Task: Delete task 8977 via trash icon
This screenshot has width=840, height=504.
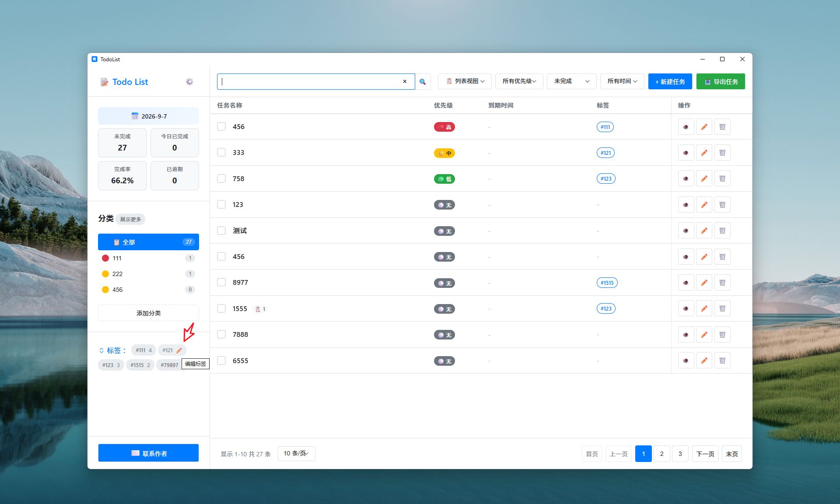Action: (x=722, y=283)
